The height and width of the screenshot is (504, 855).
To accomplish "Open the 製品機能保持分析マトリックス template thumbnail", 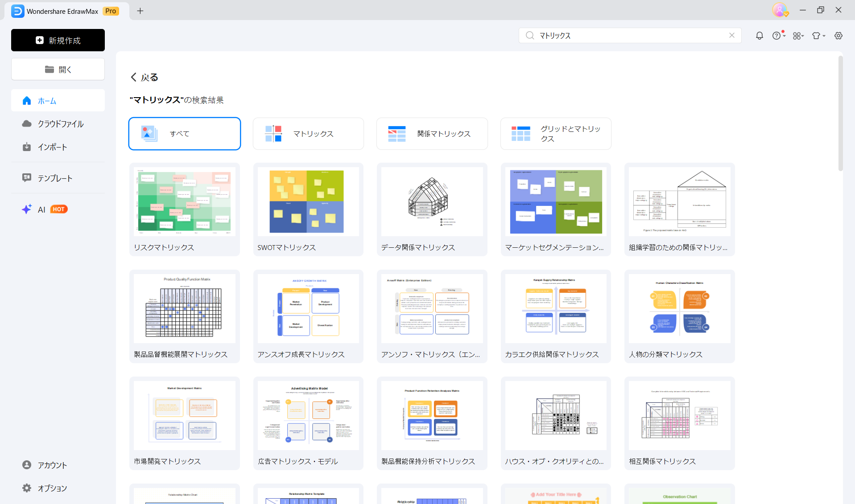I will point(432,416).
